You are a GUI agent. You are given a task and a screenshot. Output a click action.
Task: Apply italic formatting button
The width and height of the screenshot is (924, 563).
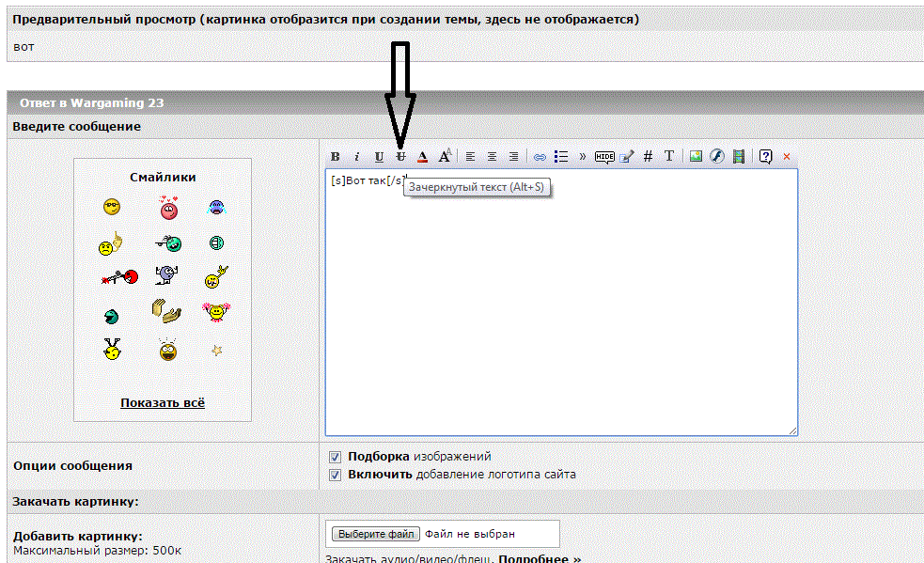coord(356,157)
